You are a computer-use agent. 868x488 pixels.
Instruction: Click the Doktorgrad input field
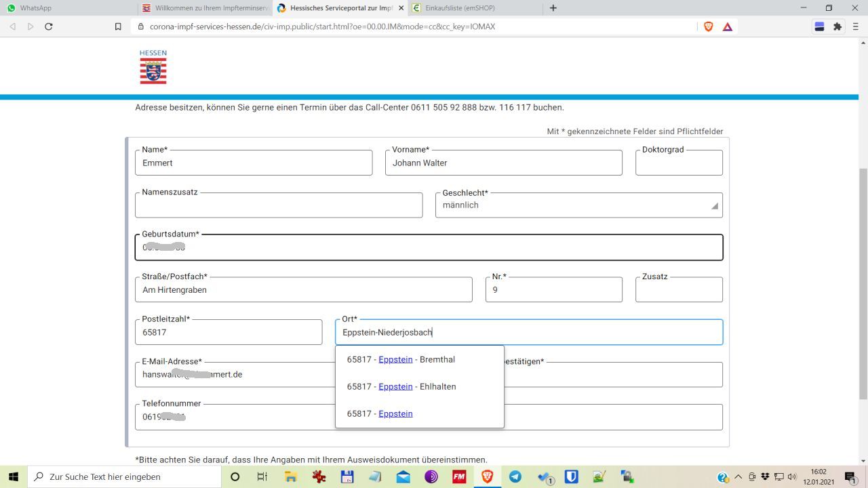pos(679,163)
